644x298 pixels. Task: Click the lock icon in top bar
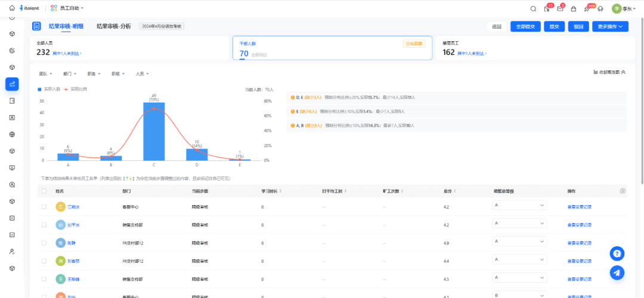pos(573,8)
